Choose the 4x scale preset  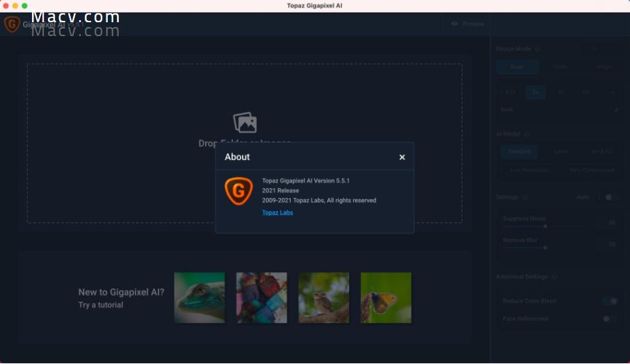[x=561, y=92]
